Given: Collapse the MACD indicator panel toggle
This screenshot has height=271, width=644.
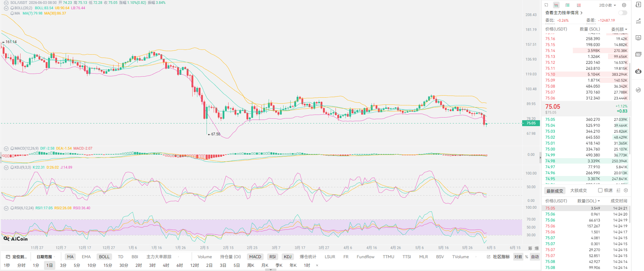Looking at the screenshot, I should pyautogui.click(x=6, y=149).
